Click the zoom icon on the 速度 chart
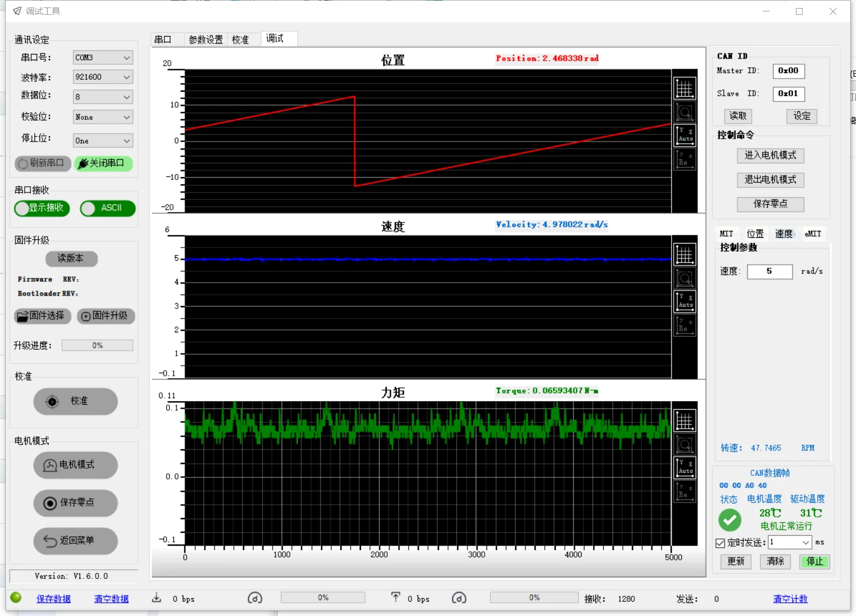Image resolution: width=856 pixels, height=616 pixels. pos(684,278)
